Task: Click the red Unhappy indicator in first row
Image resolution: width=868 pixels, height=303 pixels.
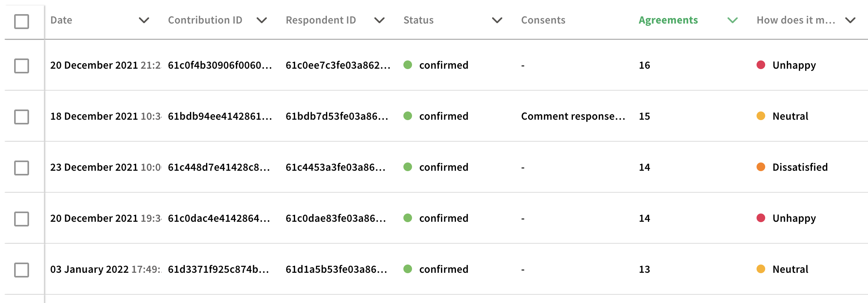Action: click(761, 65)
